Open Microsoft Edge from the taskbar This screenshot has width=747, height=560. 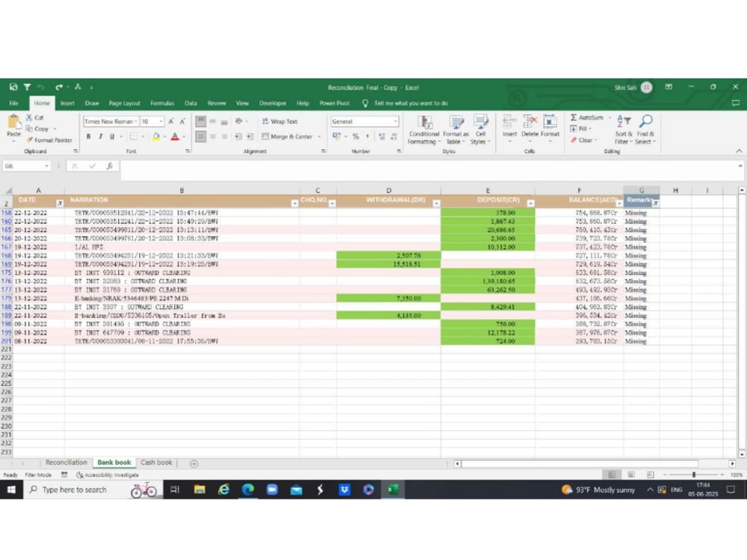point(248,490)
